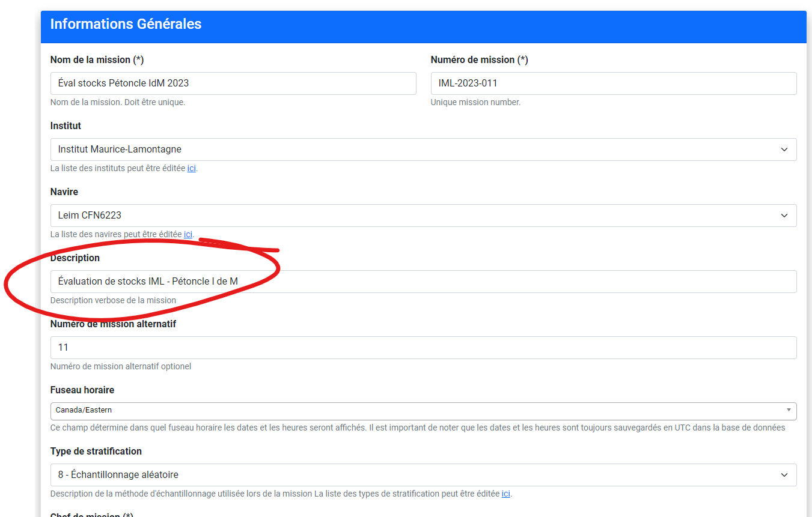Click chevron on the Échantillonnage aléatoire dropdown
The width and height of the screenshot is (812, 517).
pos(784,475)
